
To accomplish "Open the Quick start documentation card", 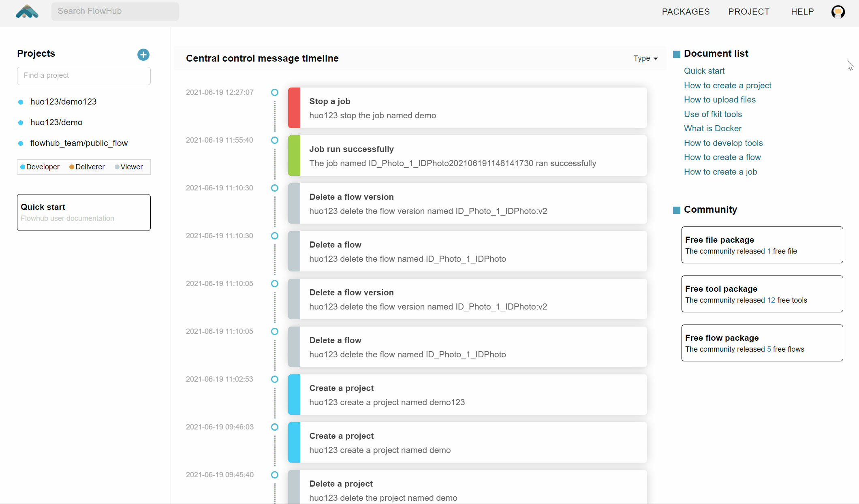I will 83,212.
